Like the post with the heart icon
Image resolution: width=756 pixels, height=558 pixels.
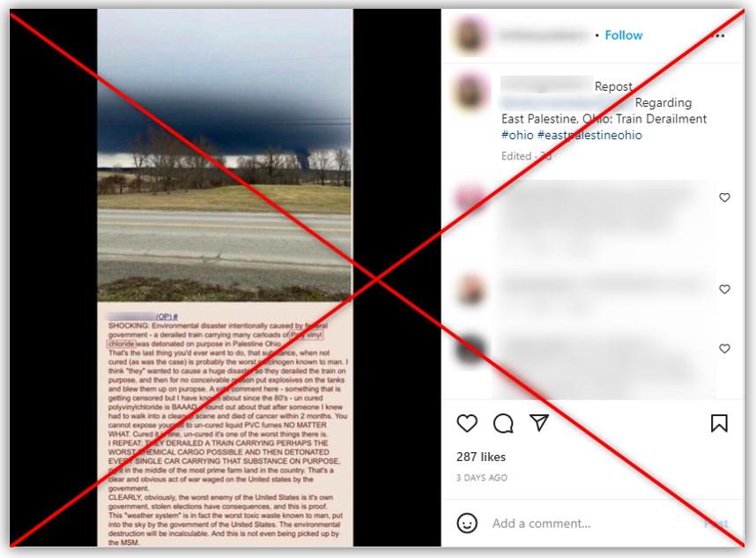click(x=467, y=423)
